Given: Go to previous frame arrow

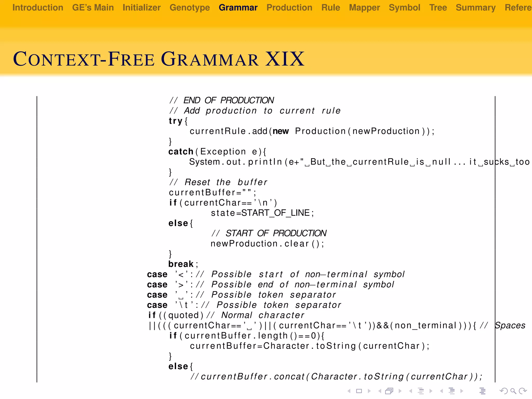Looking at the screenshot, I should [x=380, y=391].
